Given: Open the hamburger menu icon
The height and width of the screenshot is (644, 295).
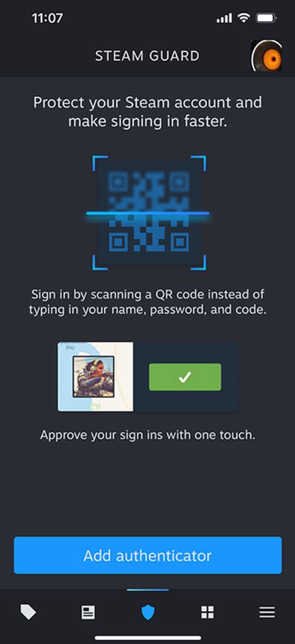Looking at the screenshot, I should coord(267,612).
